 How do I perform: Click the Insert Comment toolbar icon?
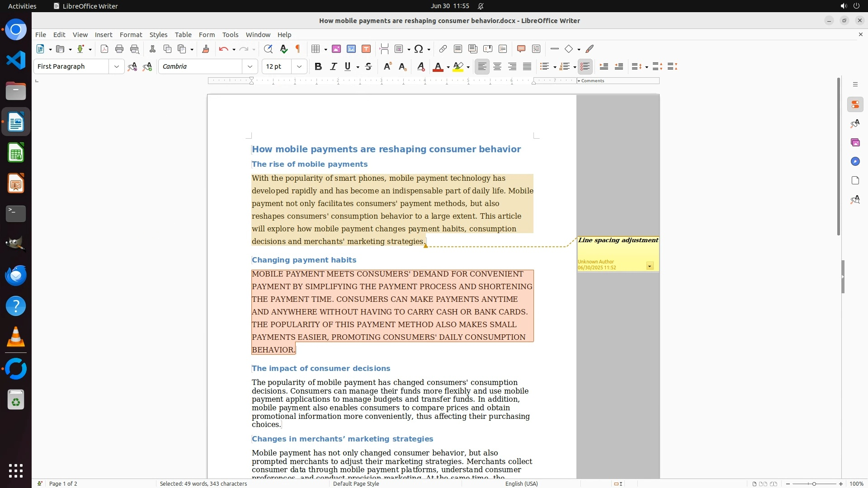tap(521, 49)
